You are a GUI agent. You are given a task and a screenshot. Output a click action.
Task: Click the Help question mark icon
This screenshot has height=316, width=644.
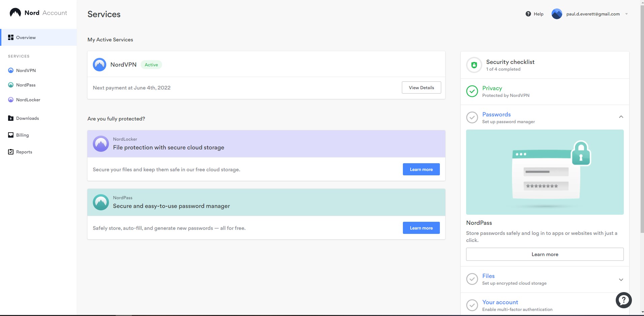(x=528, y=14)
